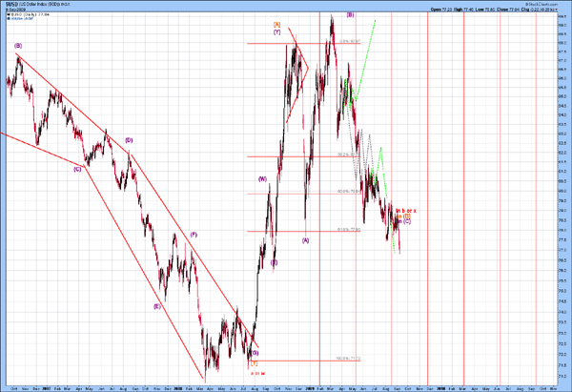This screenshot has height=392, width=572.
Task: Click the purple (E) wave label
Action: pos(157,306)
